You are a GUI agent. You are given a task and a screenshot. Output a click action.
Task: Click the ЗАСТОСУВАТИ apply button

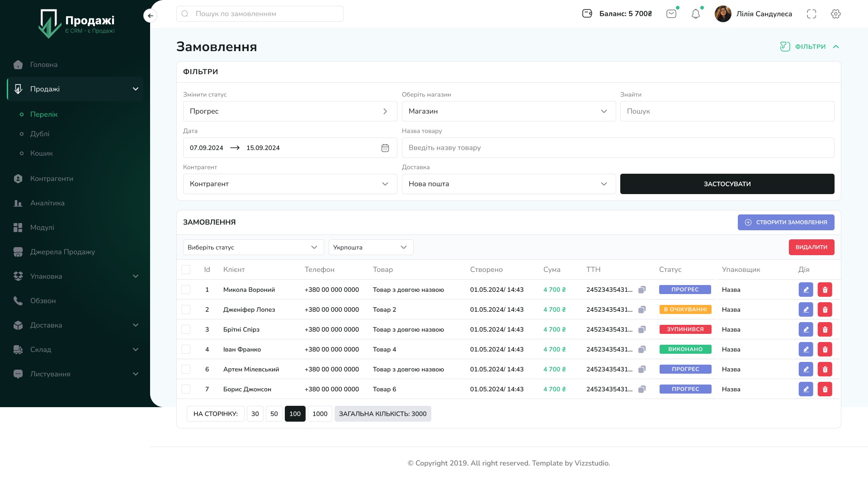(x=727, y=184)
